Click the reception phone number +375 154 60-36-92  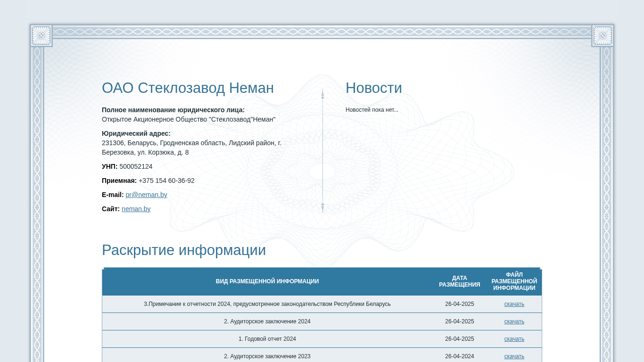click(x=166, y=181)
